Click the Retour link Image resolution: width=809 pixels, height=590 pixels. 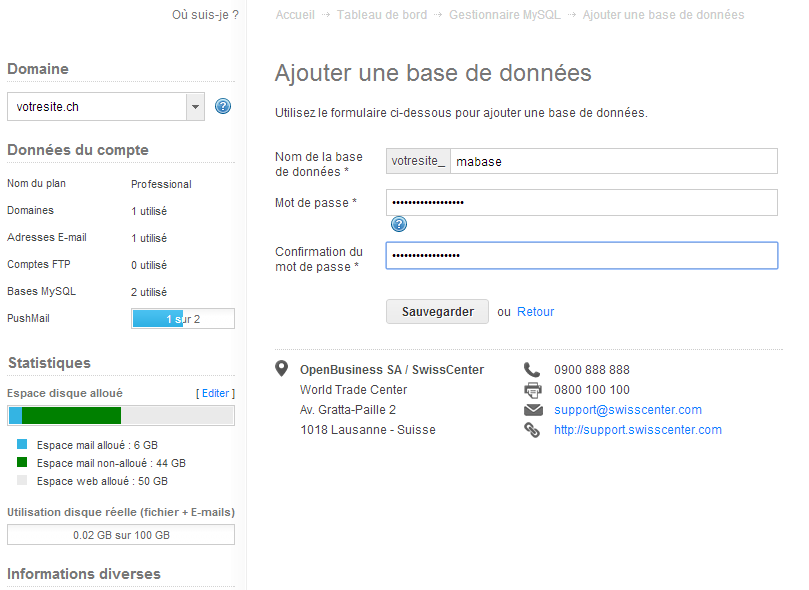point(536,312)
